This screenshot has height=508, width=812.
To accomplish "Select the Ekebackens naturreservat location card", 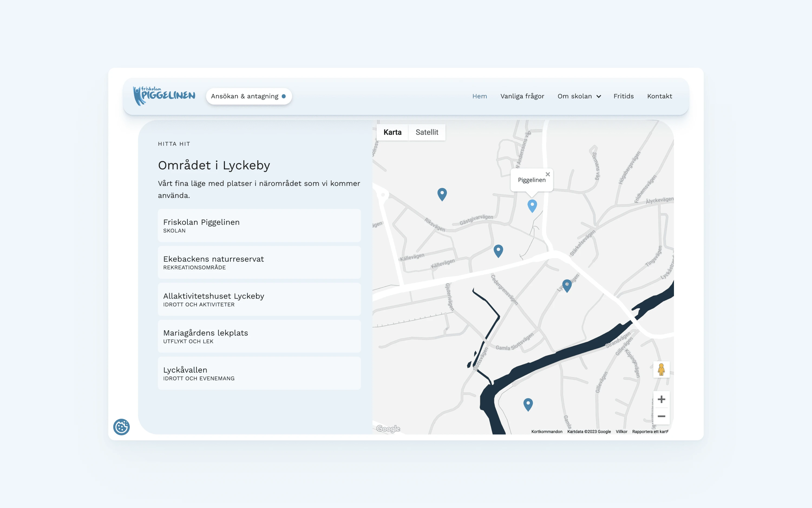I will (x=259, y=263).
